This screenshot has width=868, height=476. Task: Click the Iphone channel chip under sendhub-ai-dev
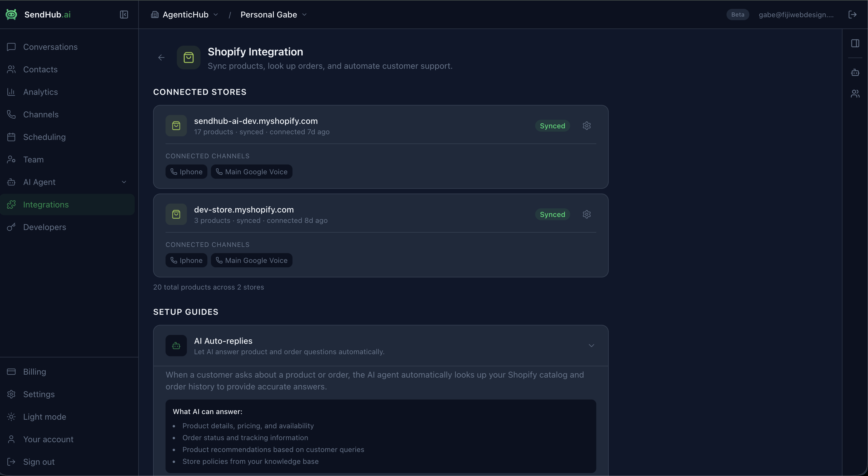click(186, 172)
